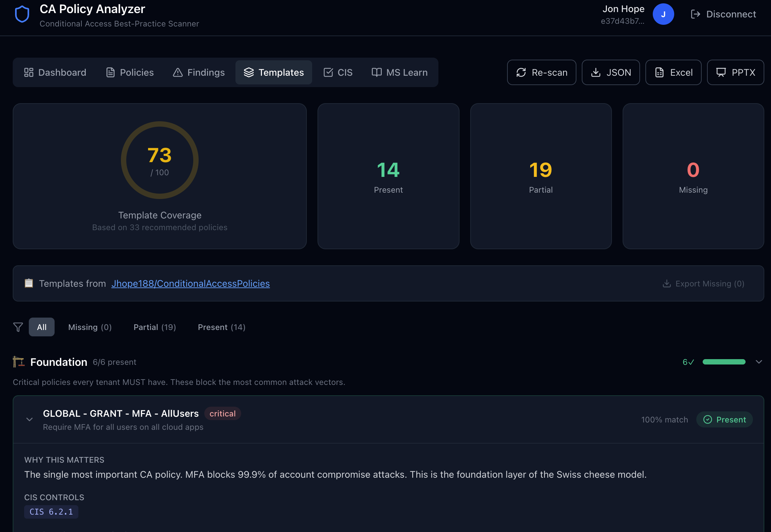
Task: Click the clipboard icon beside Templates from
Action: (29, 283)
